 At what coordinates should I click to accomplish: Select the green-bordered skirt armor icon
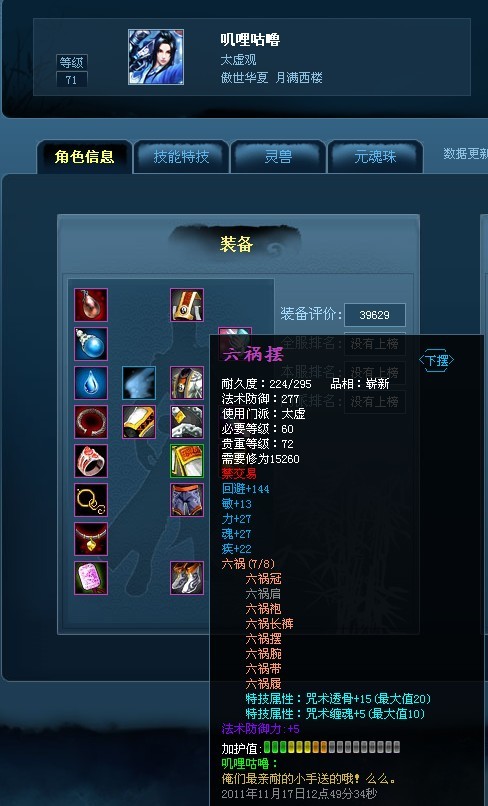point(187,461)
